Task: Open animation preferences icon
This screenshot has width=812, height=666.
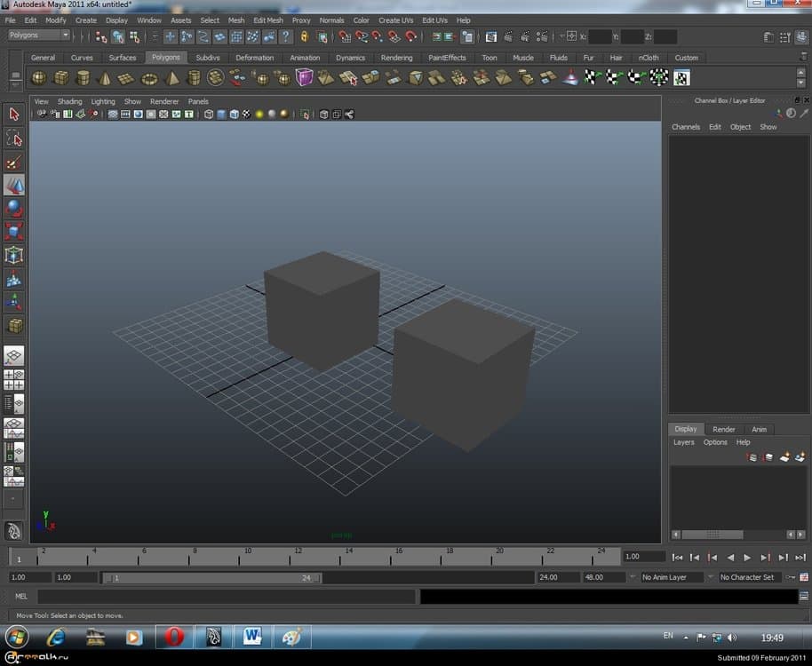Action: pos(804,577)
